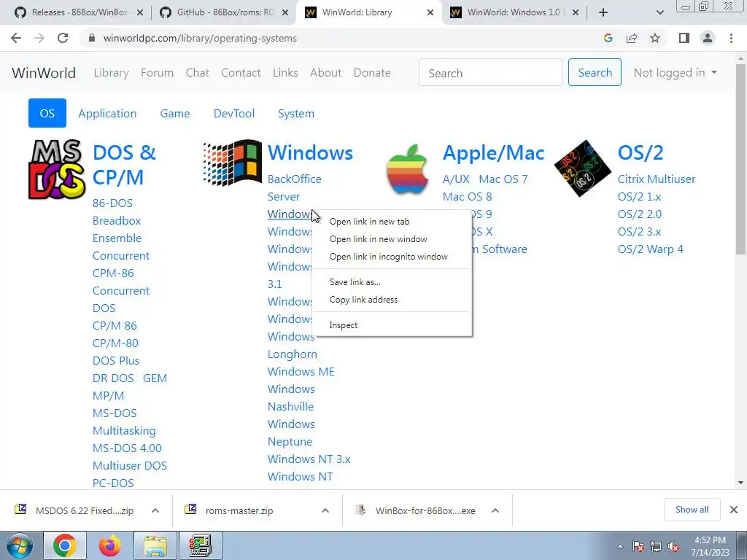The image size is (747, 560).
Task: Click the Windows flag logo
Action: [x=233, y=163]
